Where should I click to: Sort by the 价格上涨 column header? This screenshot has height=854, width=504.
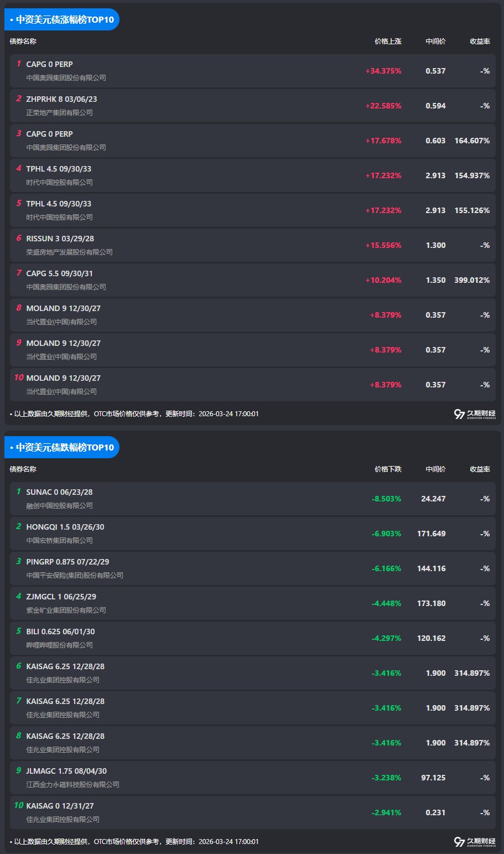(x=388, y=42)
